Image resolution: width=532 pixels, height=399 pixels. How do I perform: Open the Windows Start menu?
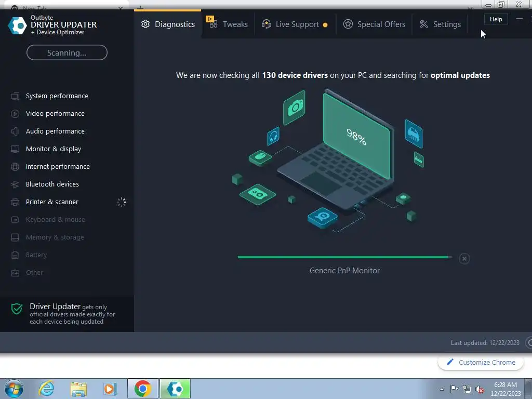pyautogui.click(x=14, y=389)
